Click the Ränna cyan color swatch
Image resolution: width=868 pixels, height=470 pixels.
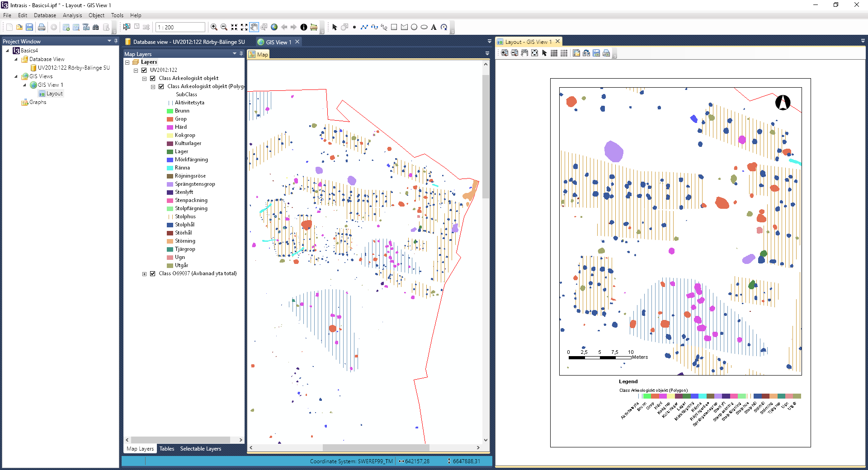tap(170, 168)
